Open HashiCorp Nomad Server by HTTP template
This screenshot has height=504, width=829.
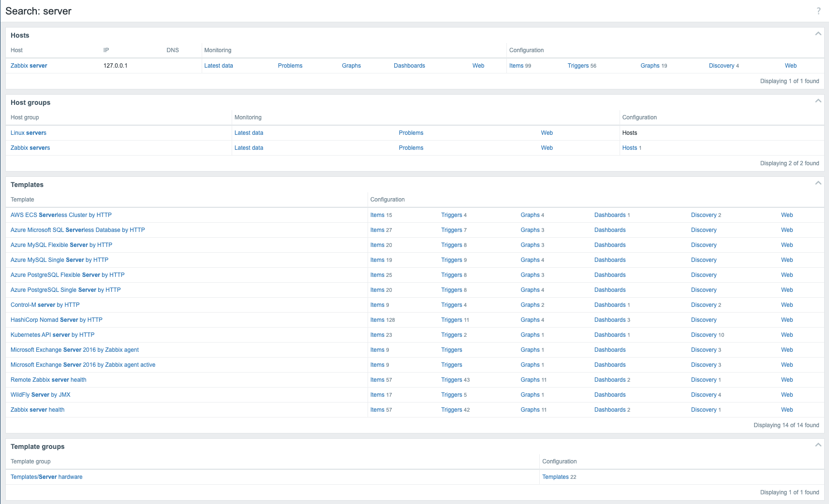click(57, 320)
